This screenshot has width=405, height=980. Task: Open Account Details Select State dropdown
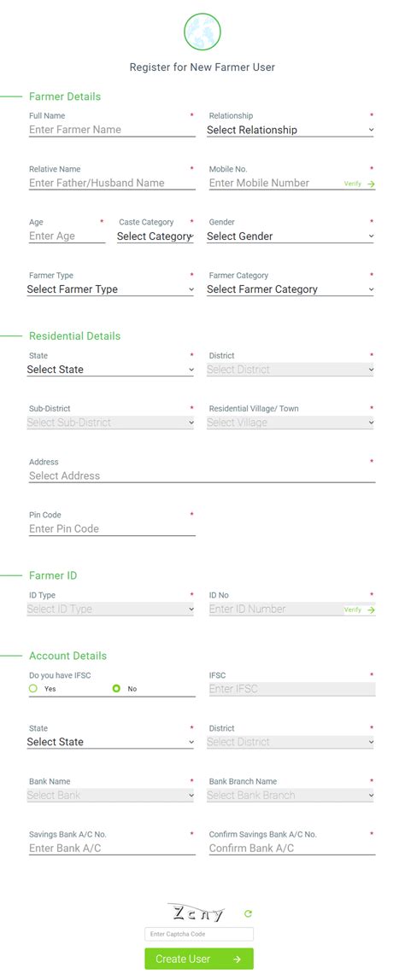click(111, 742)
